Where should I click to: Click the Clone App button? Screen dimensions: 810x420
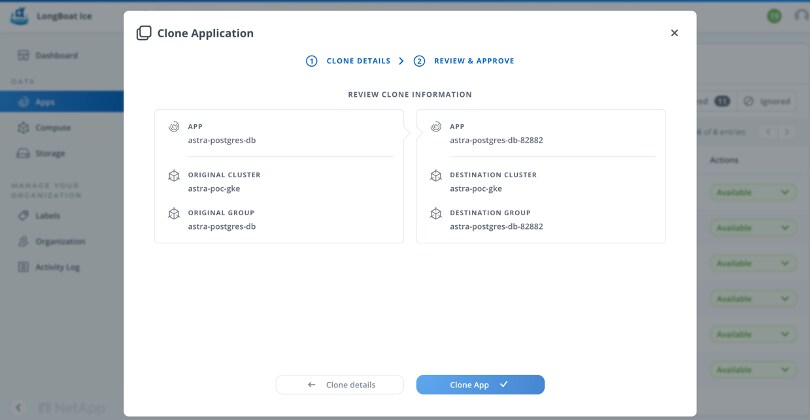click(480, 384)
